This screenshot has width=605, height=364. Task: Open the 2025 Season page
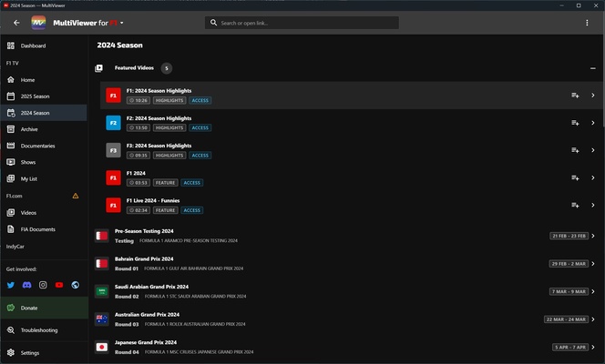[x=44, y=96]
